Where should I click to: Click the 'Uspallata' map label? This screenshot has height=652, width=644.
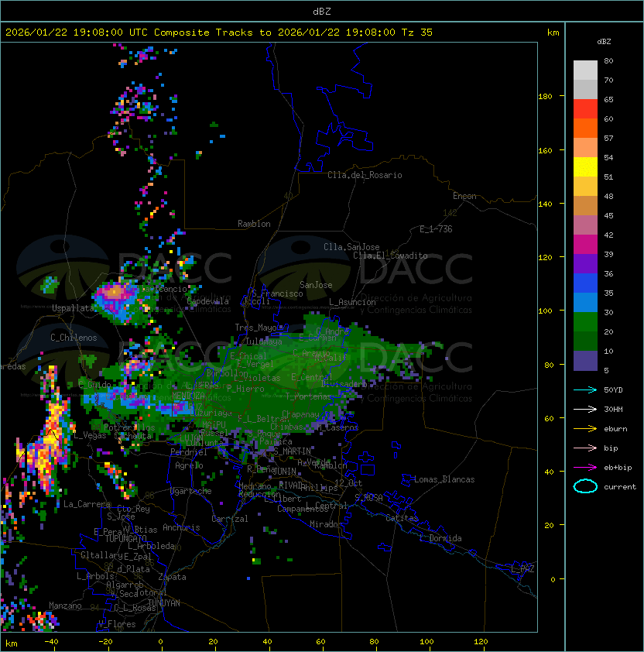[x=73, y=308]
